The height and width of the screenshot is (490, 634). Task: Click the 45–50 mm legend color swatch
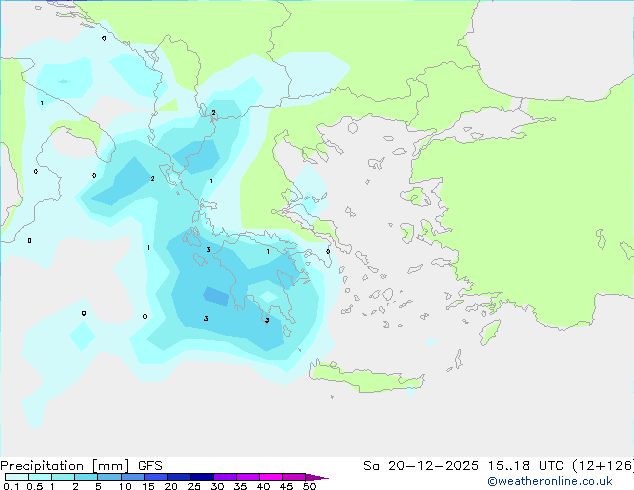pyautogui.click(x=294, y=477)
